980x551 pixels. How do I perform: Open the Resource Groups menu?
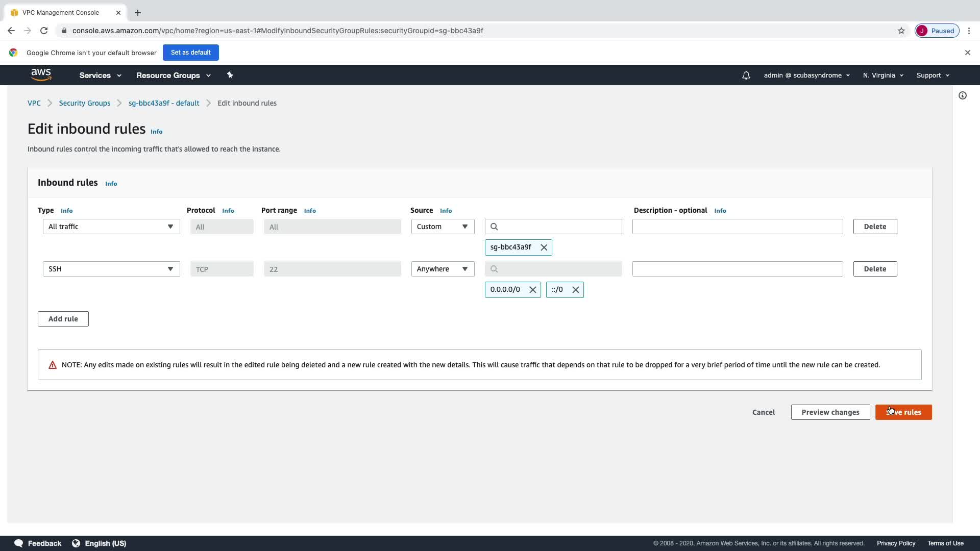coord(173,75)
